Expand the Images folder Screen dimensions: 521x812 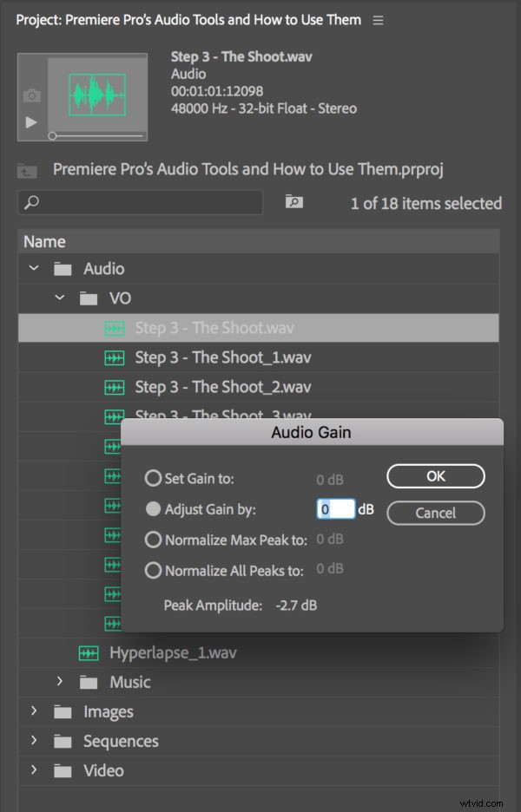[34, 711]
